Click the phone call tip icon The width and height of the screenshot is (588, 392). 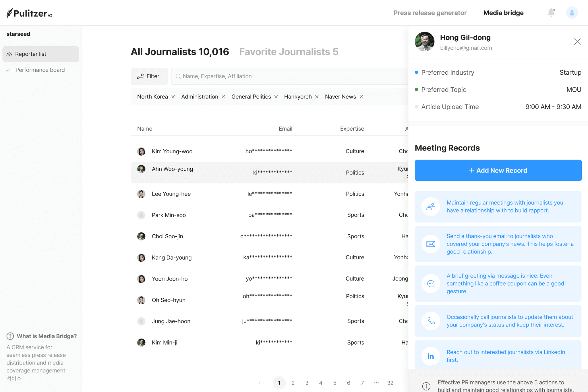click(x=430, y=321)
